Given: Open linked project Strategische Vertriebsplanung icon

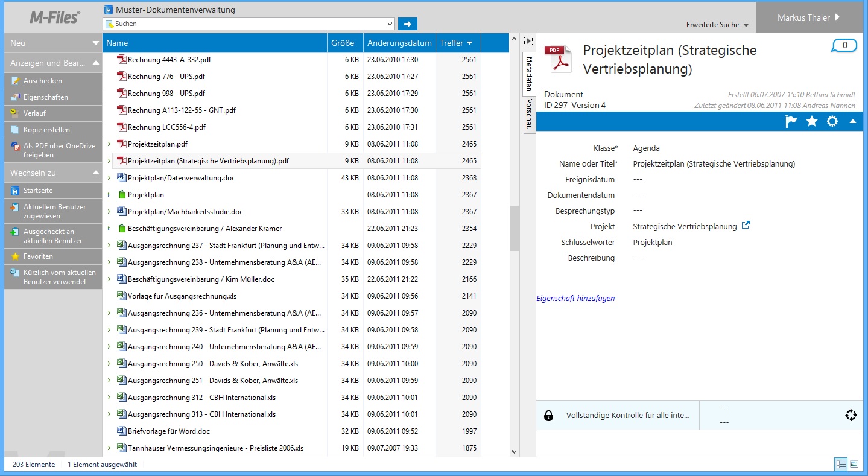Looking at the screenshot, I should point(746,226).
